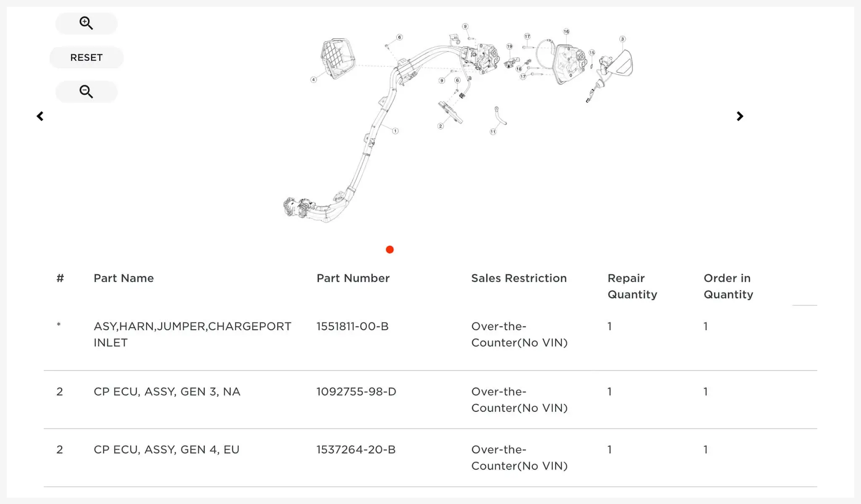Image resolution: width=861 pixels, height=504 pixels.
Task: Advance to next diagram with right arrow
Action: coord(740,116)
